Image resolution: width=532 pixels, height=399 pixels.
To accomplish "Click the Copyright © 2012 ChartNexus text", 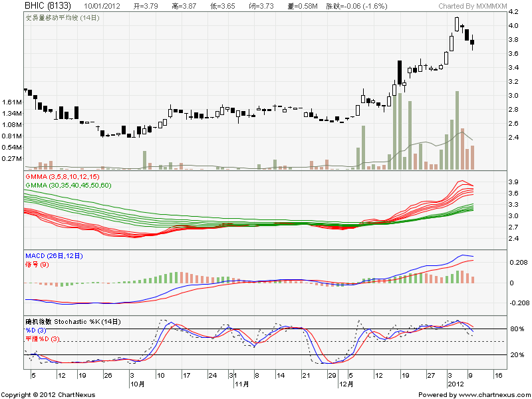I will tap(48, 394).
